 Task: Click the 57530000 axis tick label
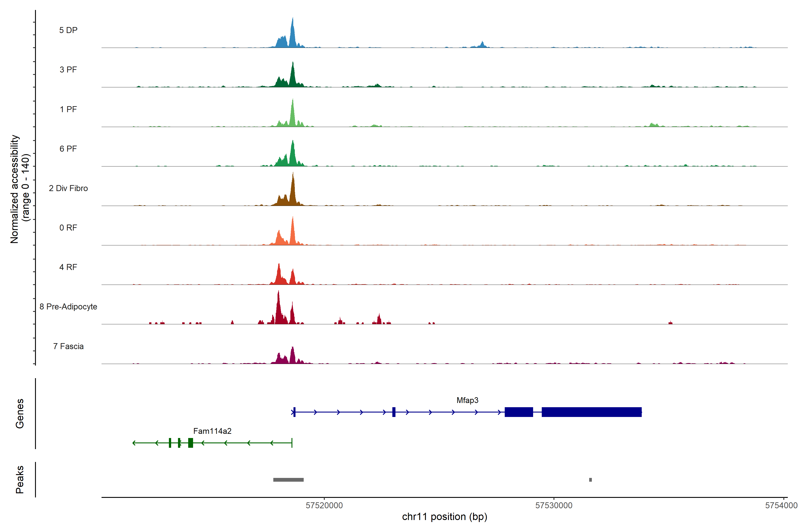click(554, 506)
